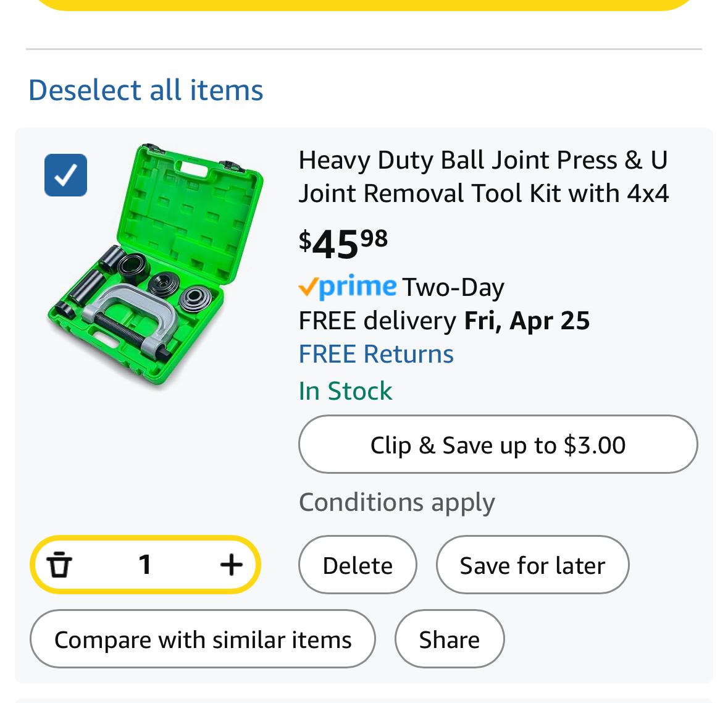Tap the trash icon in the quantity stepper

tap(59, 565)
